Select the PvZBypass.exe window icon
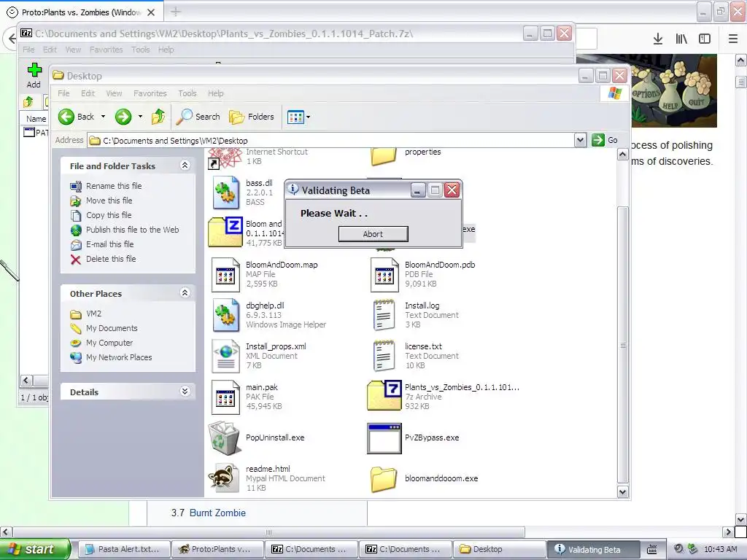The image size is (747, 560). point(384,438)
